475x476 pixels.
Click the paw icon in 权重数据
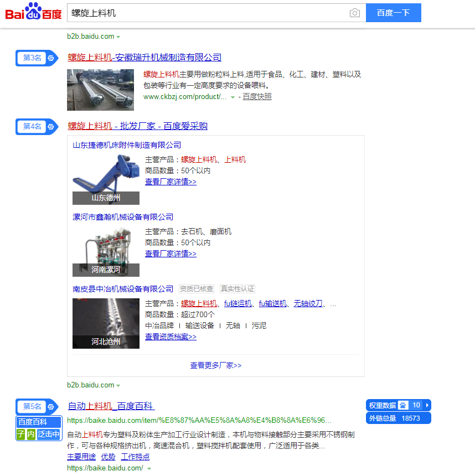[x=403, y=405]
